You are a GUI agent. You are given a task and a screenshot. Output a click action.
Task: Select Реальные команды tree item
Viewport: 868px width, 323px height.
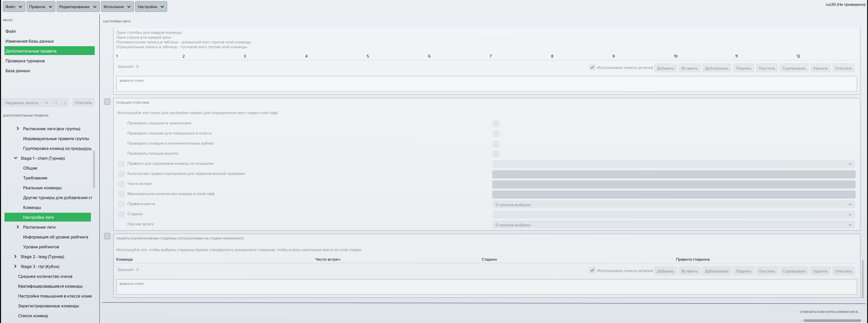point(42,187)
